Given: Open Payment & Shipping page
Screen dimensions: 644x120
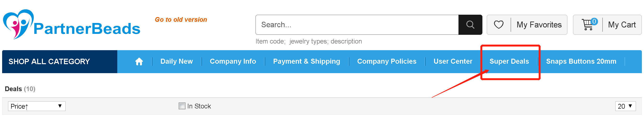Looking at the screenshot, I should point(307,61).
